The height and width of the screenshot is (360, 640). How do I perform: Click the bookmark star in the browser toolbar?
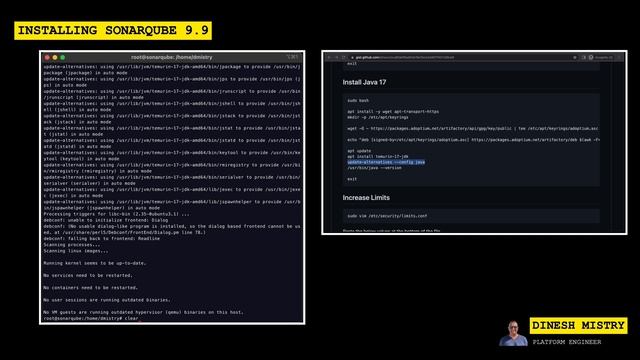click(575, 58)
